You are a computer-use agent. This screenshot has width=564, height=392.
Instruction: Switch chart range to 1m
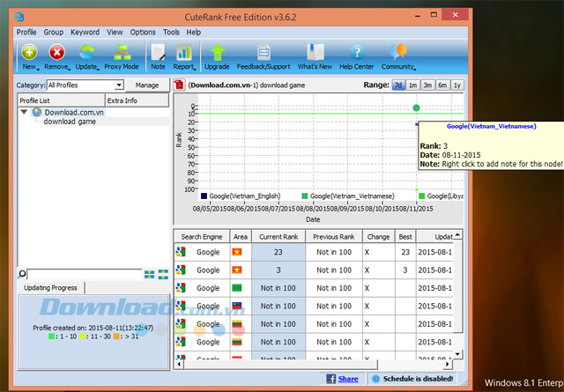click(413, 85)
